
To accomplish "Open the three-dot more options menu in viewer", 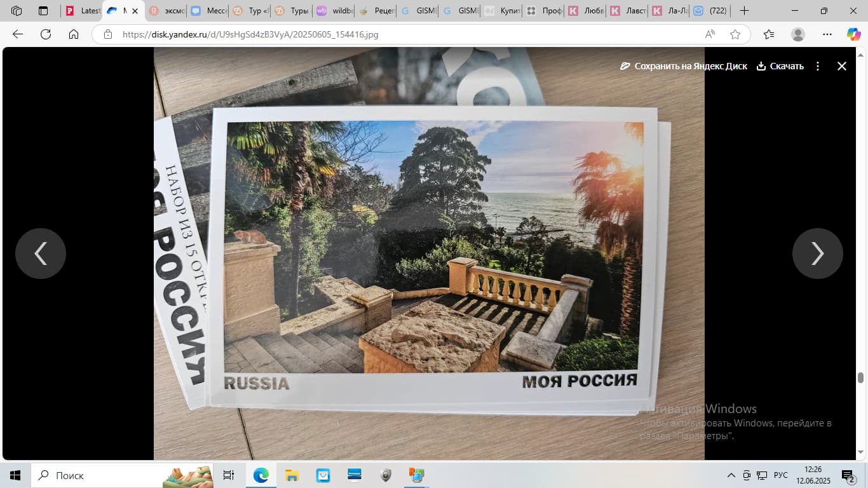I will 818,66.
